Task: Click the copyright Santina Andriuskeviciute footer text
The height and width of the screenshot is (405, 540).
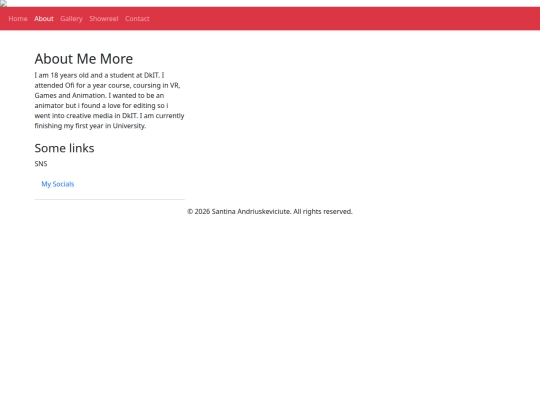Action: pyautogui.click(x=270, y=211)
